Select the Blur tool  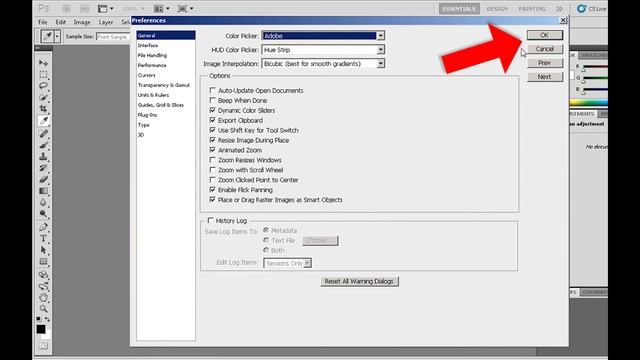click(x=43, y=202)
